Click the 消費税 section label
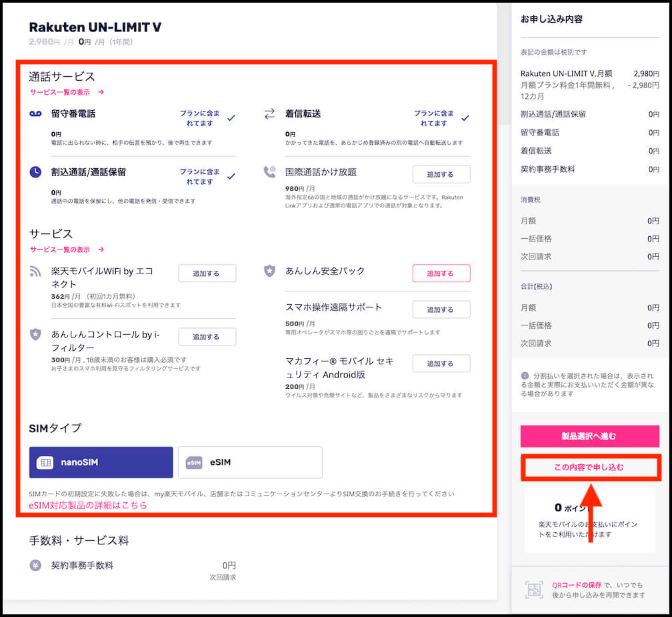Image resolution: width=672 pixels, height=617 pixels. tap(531, 199)
